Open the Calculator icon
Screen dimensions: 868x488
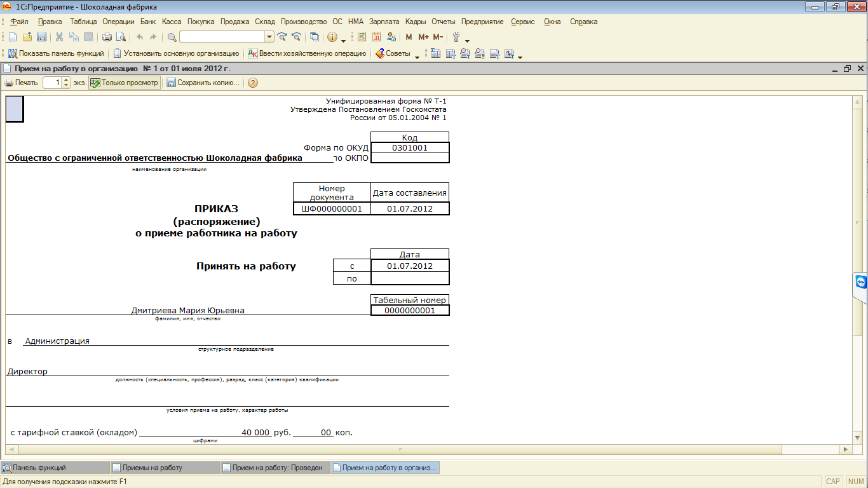point(362,37)
